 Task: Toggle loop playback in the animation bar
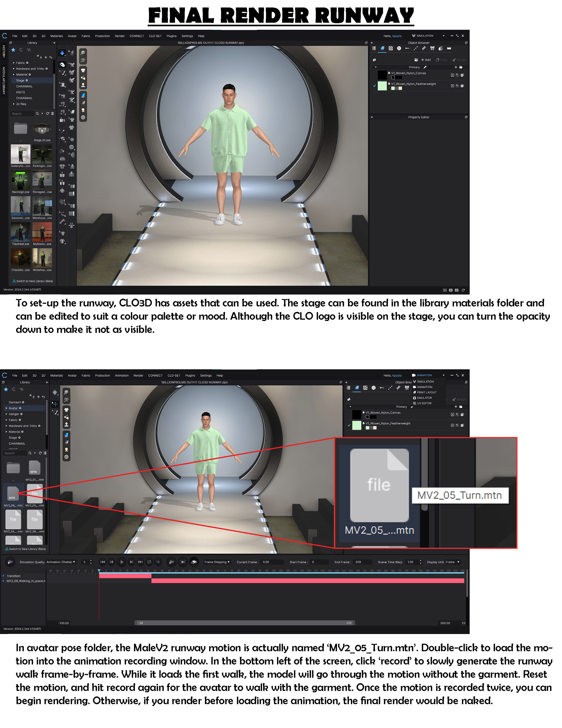click(149, 562)
